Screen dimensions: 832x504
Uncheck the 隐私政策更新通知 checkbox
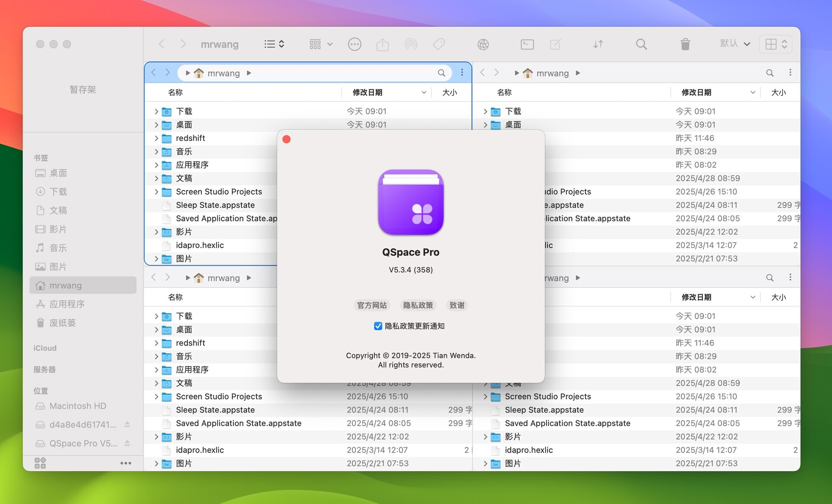[x=378, y=326]
